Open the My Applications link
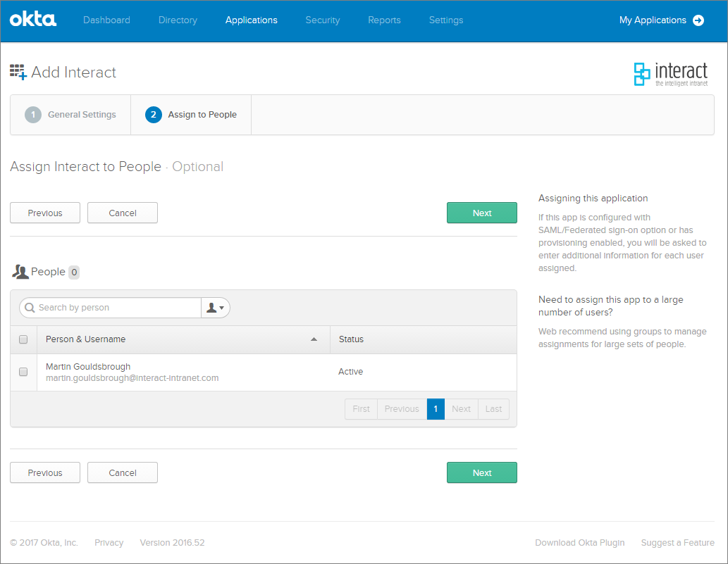The image size is (728, 564). tap(653, 20)
